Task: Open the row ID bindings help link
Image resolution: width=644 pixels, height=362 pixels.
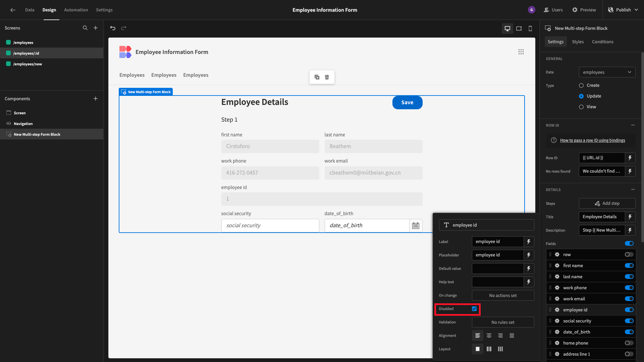Action: 593,140
